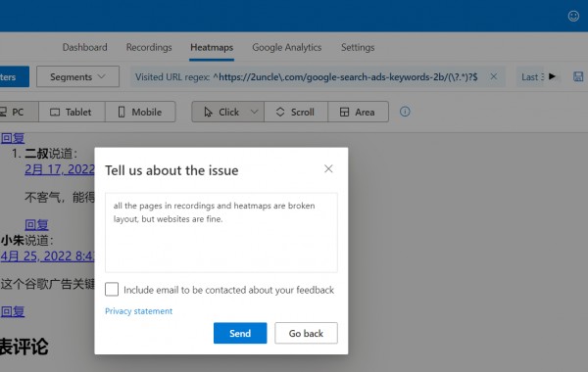Click the smiley feedback icon in header
This screenshot has width=588, height=372.
(573, 16)
